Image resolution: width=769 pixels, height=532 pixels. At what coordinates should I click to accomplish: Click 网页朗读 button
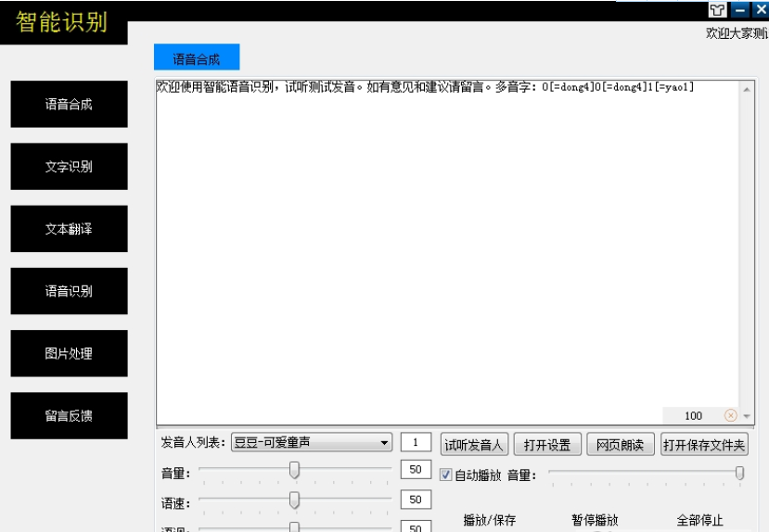pos(621,444)
